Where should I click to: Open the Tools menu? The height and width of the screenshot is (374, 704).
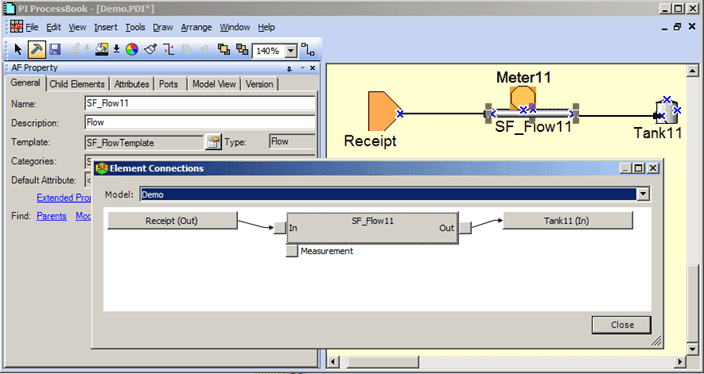(135, 27)
